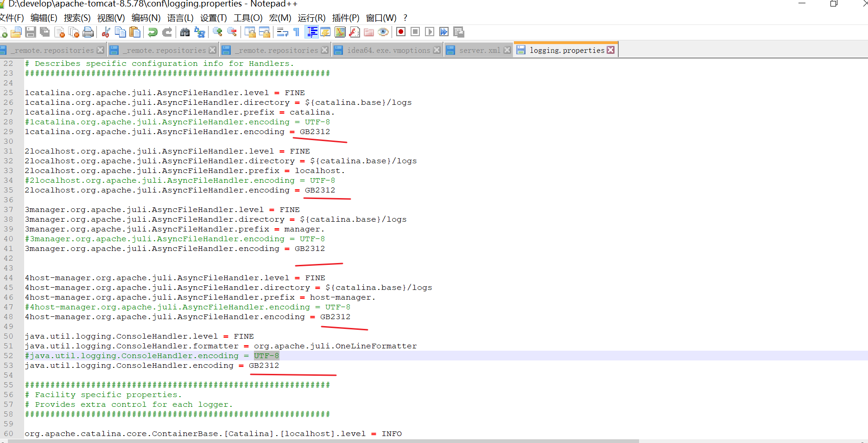This screenshot has width=868, height=443.
Task: Close the logging.properties tab
Action: coord(611,50)
